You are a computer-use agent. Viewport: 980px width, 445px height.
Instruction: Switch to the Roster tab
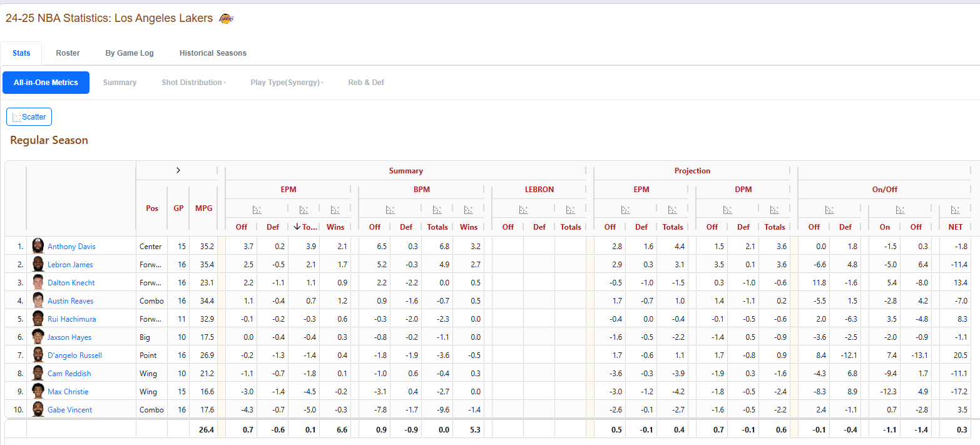68,53
